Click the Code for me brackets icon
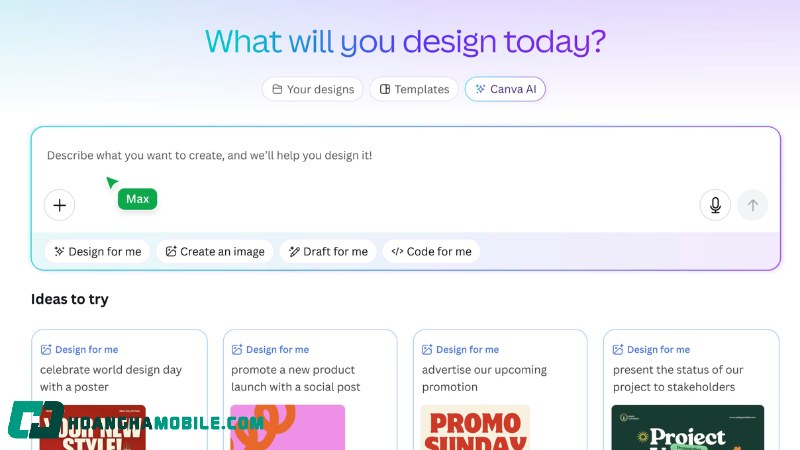 click(397, 252)
